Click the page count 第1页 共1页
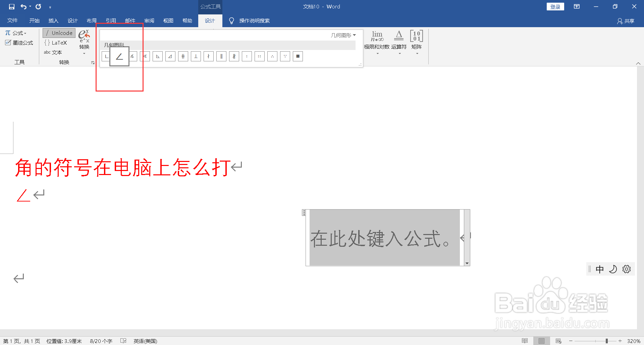Screen dimensions: 644x345 point(22,341)
